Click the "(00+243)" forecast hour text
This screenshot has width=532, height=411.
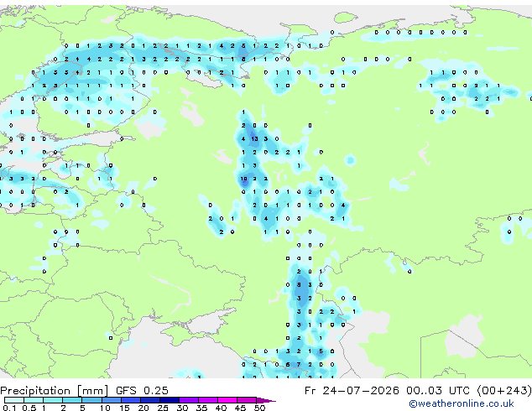504,391
